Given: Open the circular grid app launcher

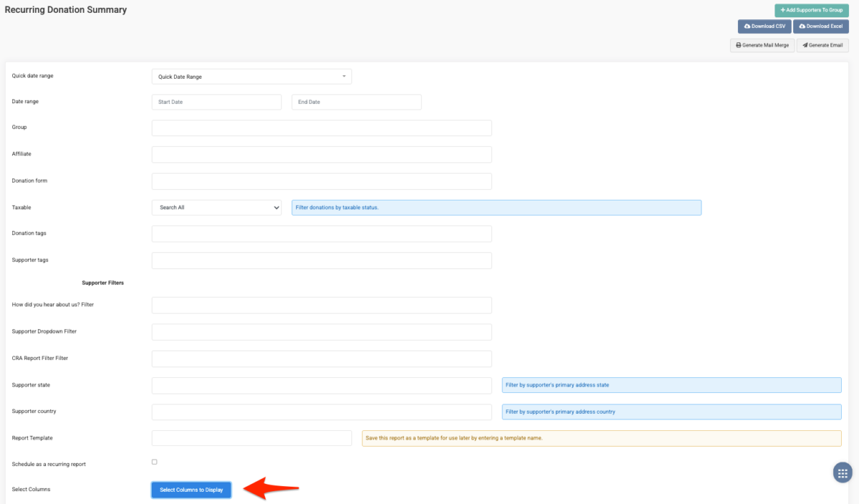Looking at the screenshot, I should 843,472.
